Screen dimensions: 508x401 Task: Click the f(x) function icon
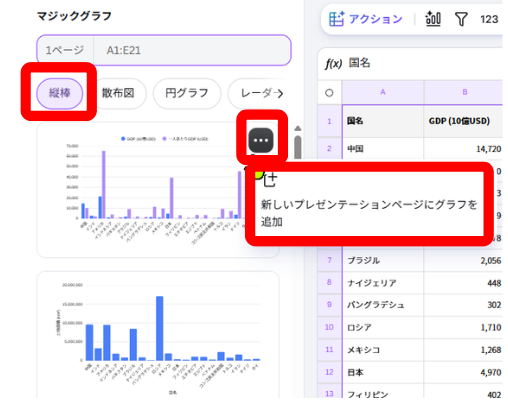(x=333, y=63)
